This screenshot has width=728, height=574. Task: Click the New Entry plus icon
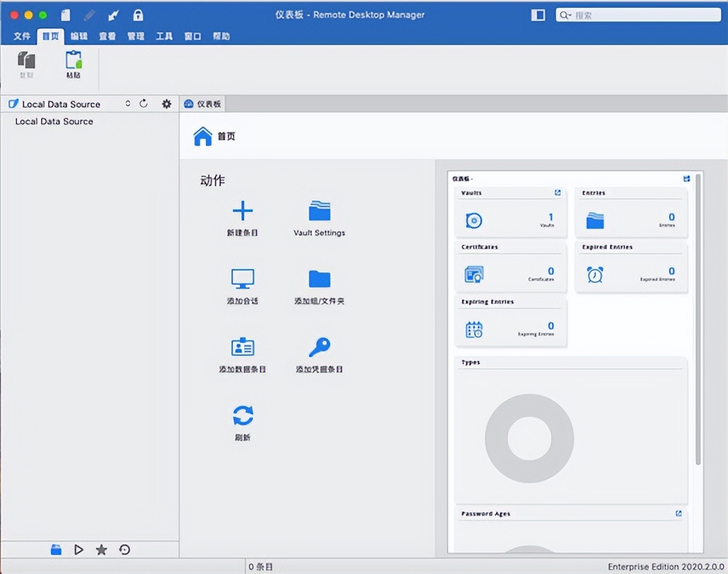pos(242,211)
